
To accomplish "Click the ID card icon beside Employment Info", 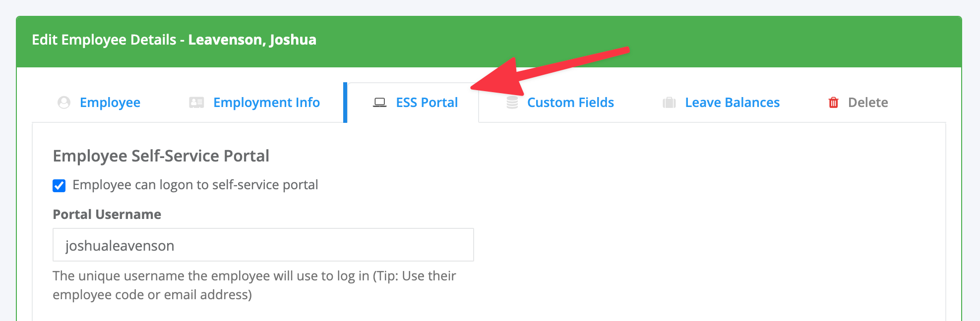I will 196,103.
